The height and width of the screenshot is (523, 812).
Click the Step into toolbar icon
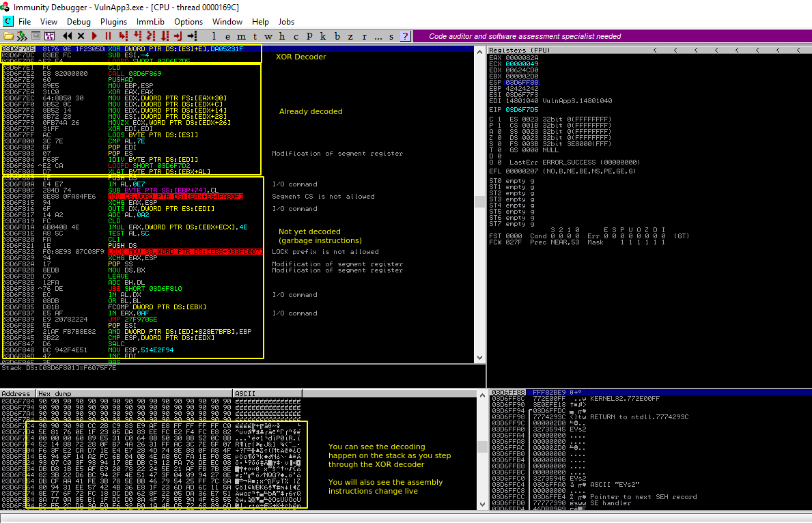[123, 36]
